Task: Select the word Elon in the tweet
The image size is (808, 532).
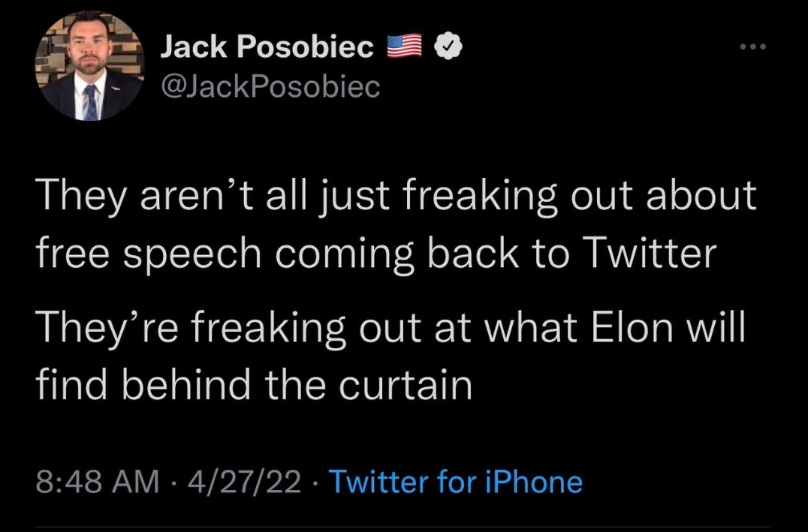Action: tap(617, 328)
